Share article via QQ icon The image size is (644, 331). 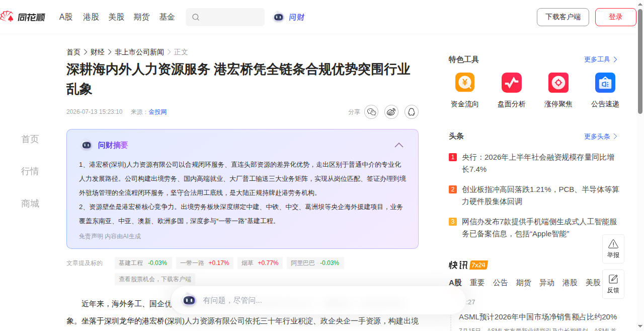tap(412, 112)
